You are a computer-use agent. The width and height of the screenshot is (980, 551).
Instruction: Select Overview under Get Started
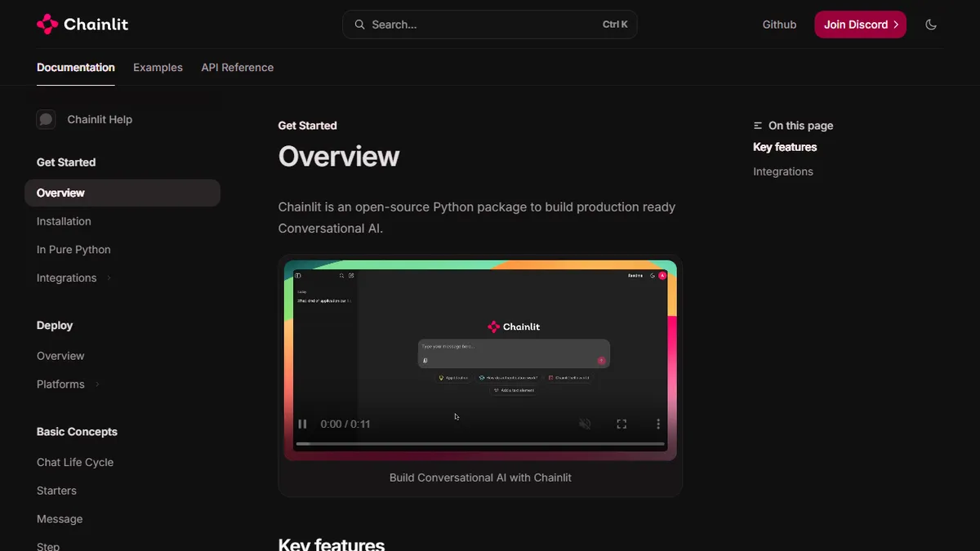122,193
